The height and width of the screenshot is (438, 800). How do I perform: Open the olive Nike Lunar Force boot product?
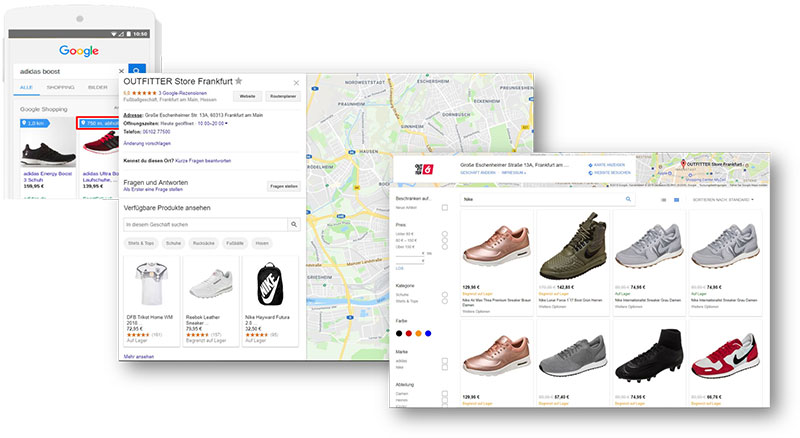coord(572,263)
